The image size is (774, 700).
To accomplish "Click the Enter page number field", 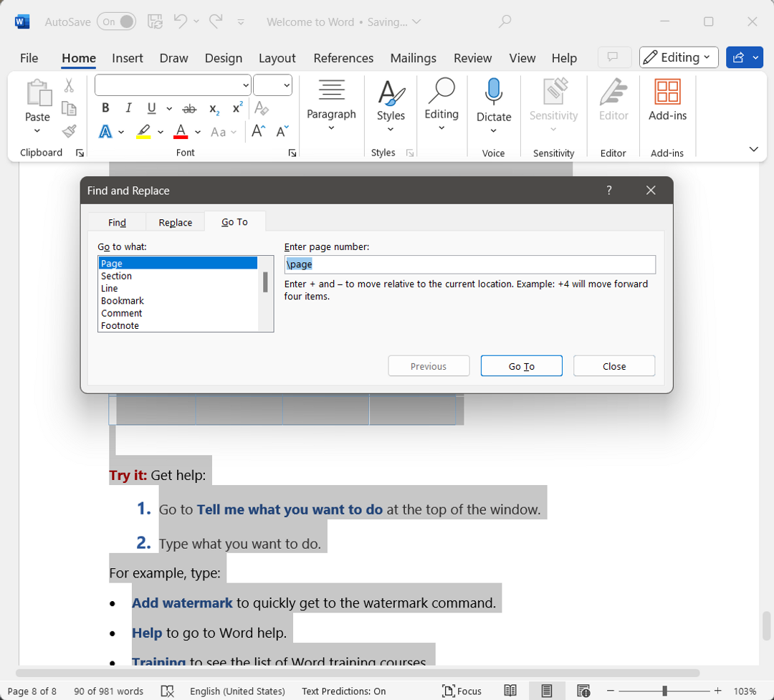I will (x=470, y=264).
